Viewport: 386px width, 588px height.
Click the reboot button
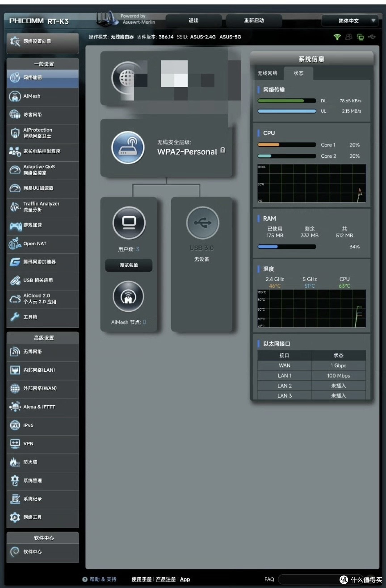tap(254, 21)
